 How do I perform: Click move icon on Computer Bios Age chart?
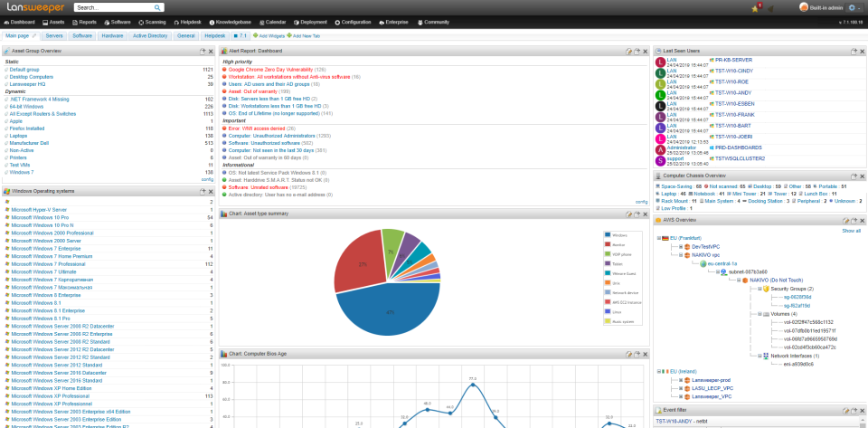[x=637, y=354]
